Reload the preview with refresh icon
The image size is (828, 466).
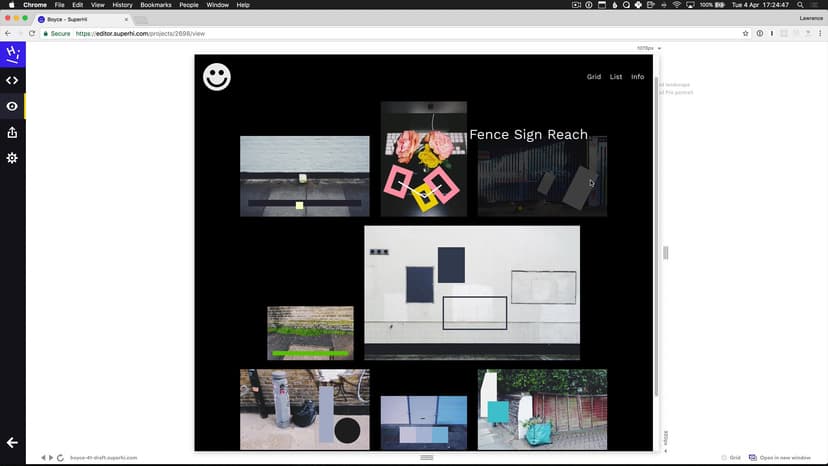point(60,457)
